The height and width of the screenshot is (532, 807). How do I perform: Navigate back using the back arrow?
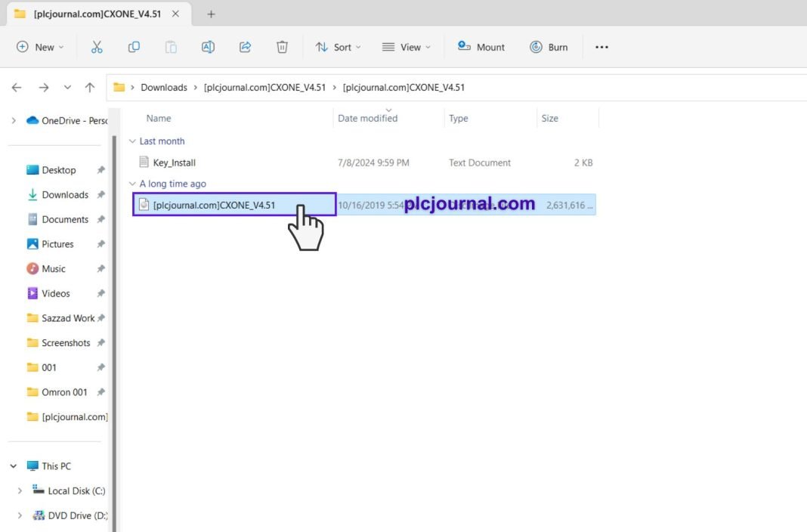pyautogui.click(x=16, y=87)
